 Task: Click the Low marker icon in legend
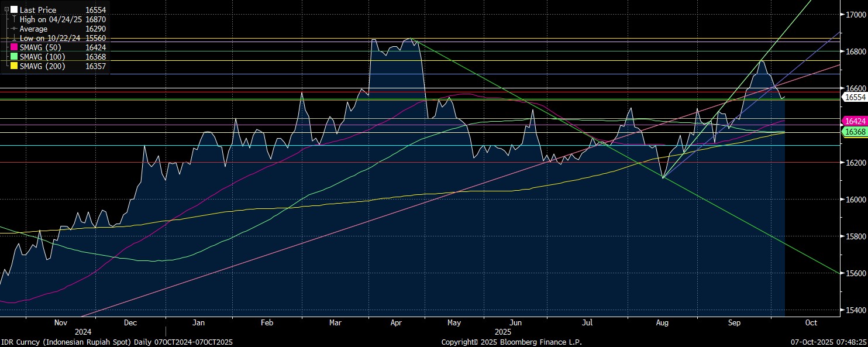click(x=14, y=38)
